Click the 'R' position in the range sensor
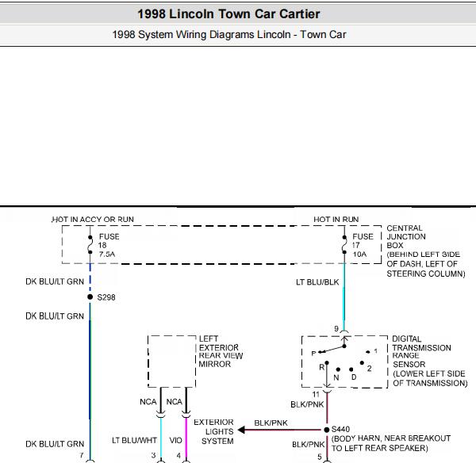 pyautogui.click(x=322, y=367)
